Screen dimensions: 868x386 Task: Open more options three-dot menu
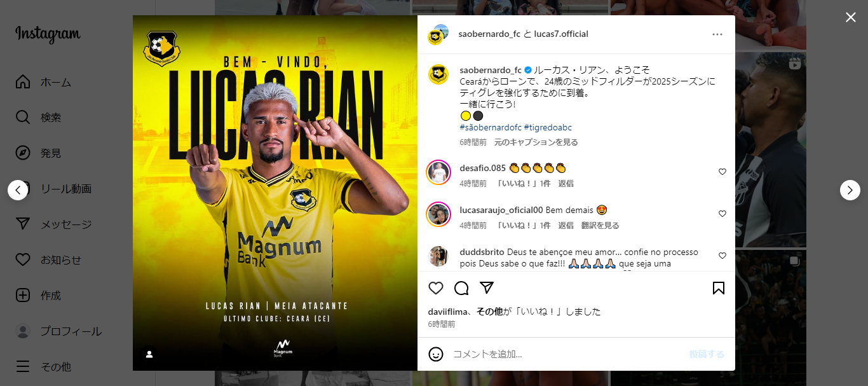(x=717, y=34)
